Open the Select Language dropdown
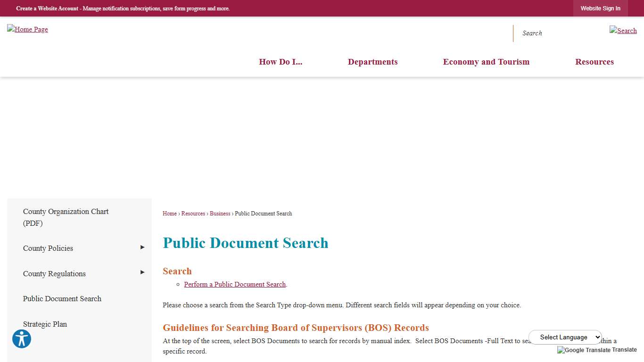644x362 pixels. point(565,337)
